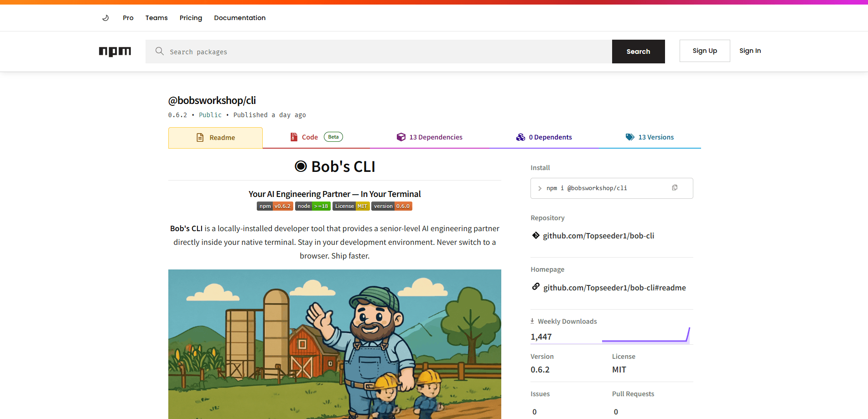Click the Code file icon
Image resolution: width=868 pixels, height=419 pixels.
tap(294, 137)
